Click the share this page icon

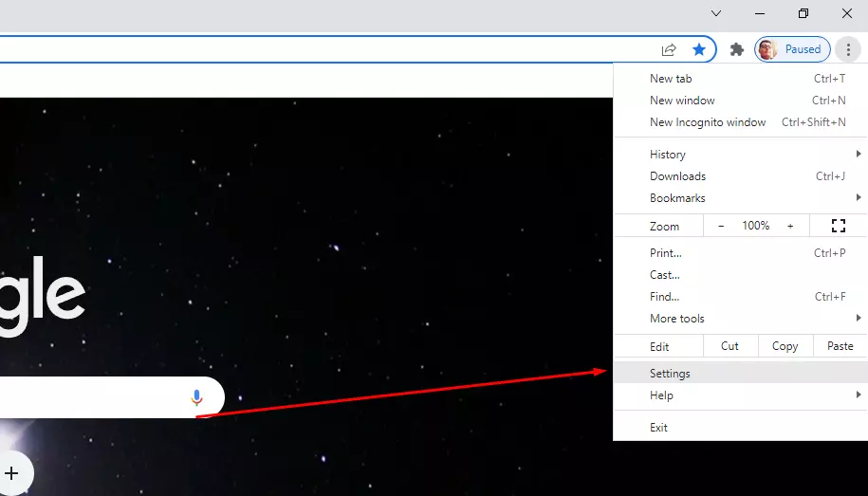[x=669, y=50]
